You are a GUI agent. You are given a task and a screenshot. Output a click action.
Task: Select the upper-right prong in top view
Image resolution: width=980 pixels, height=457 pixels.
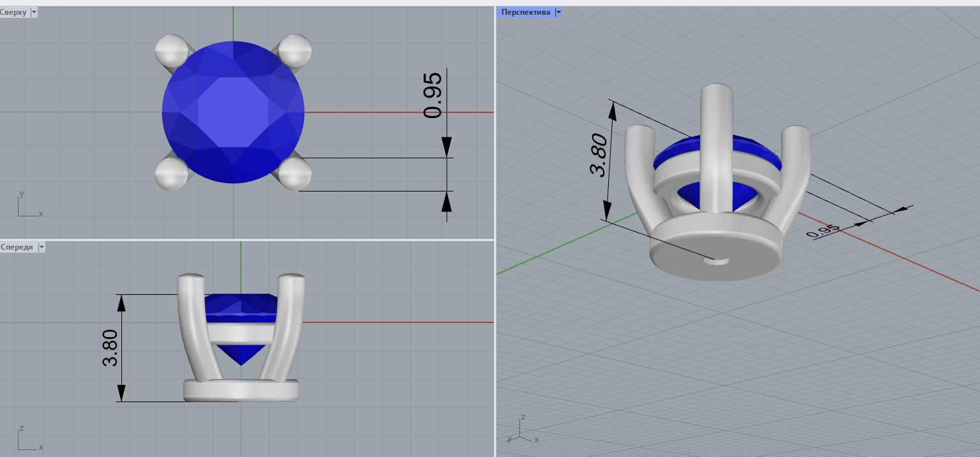[295, 50]
